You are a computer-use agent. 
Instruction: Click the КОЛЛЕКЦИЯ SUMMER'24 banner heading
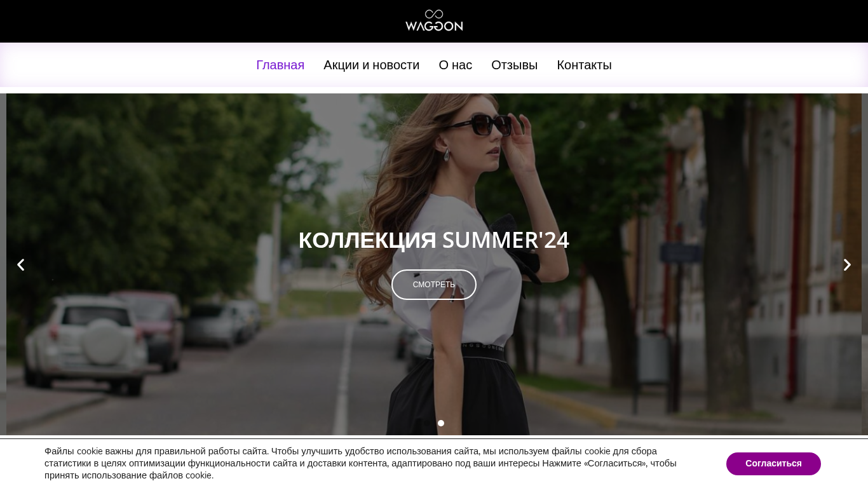434,240
